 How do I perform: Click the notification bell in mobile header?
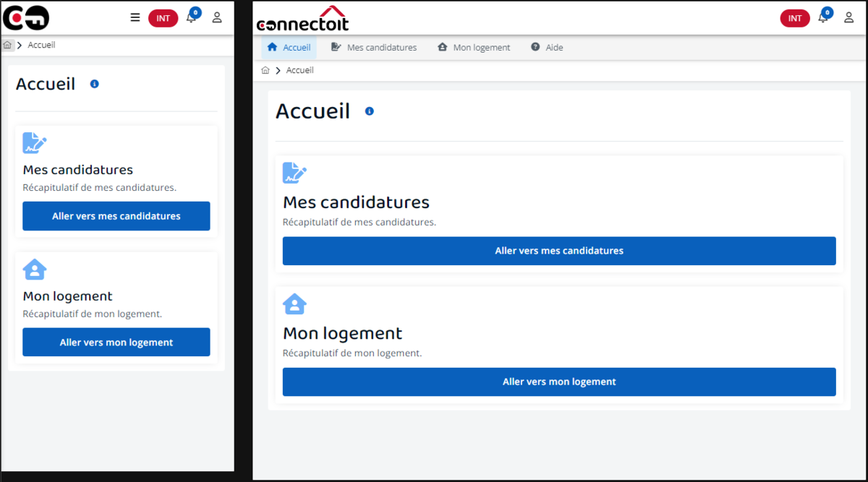191,17
